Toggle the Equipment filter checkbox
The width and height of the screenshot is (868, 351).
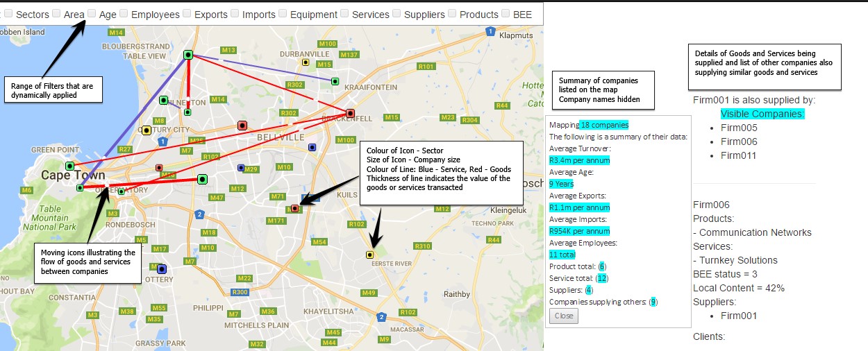(x=283, y=13)
